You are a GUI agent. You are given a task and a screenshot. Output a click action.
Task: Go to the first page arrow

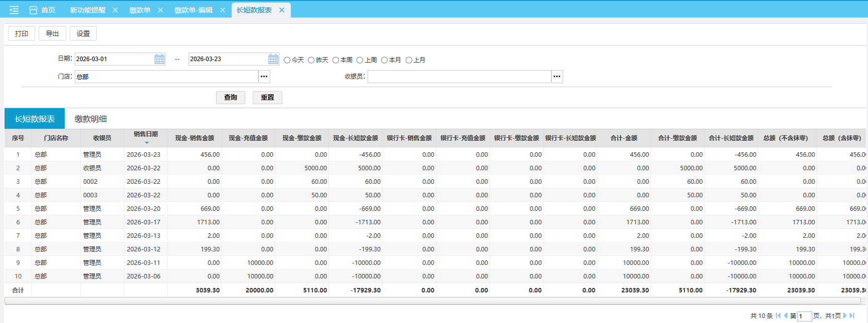778,315
